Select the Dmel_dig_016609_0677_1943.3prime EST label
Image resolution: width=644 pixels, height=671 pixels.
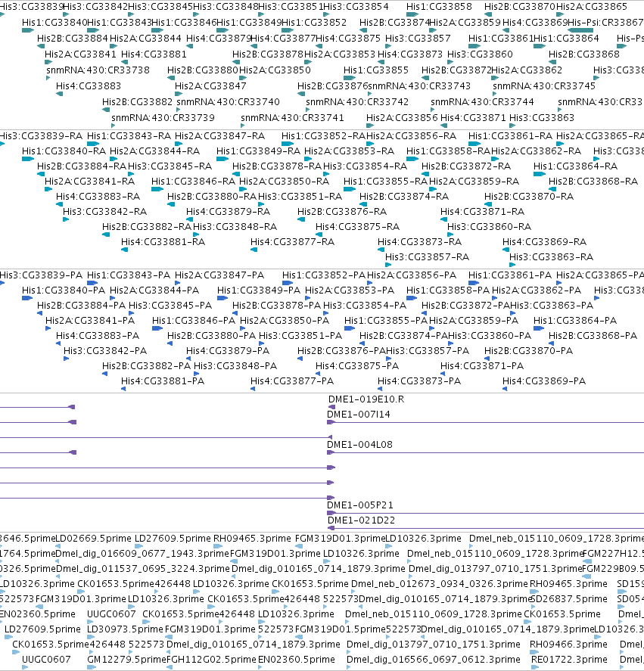pyautogui.click(x=142, y=553)
